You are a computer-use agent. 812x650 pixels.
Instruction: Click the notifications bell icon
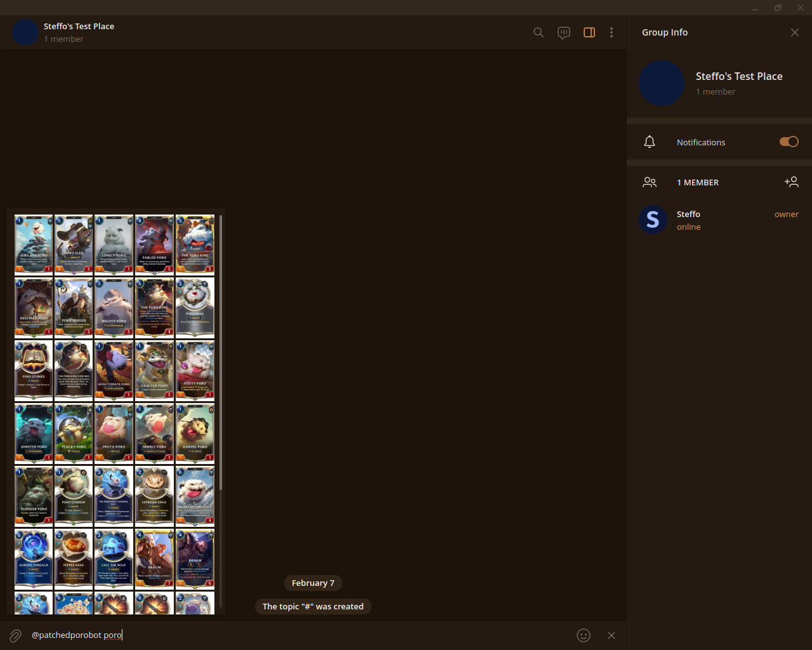point(650,142)
